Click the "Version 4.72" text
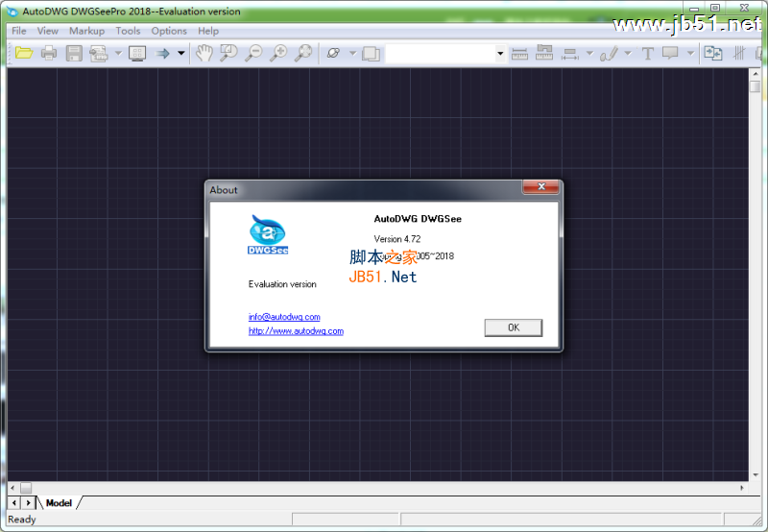Image resolution: width=768 pixels, height=532 pixels. click(x=397, y=239)
